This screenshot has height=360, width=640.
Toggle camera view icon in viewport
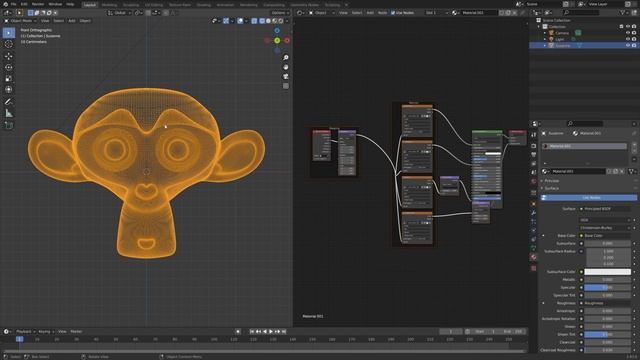(x=286, y=76)
